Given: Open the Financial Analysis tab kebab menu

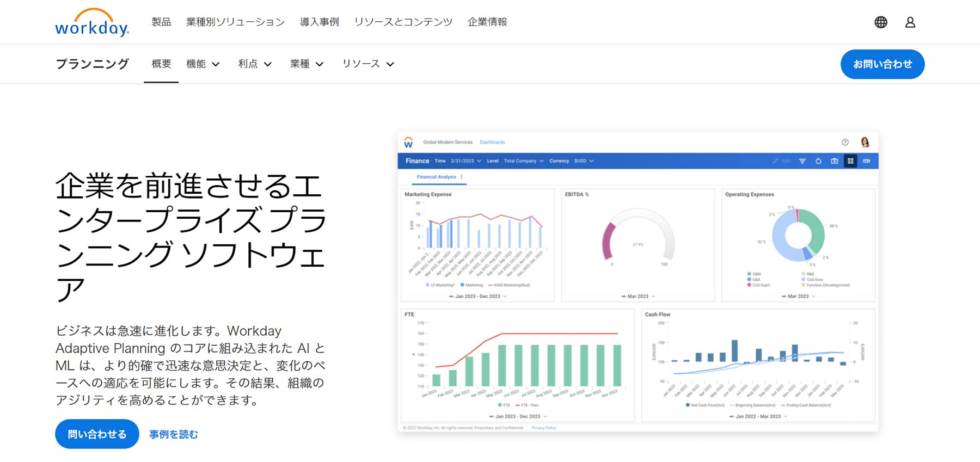Looking at the screenshot, I should coord(462,177).
